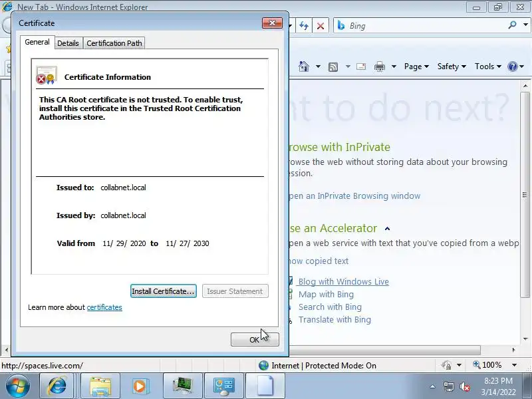Open the certificates help link
Image resolution: width=532 pixels, height=399 pixels.
click(104, 307)
